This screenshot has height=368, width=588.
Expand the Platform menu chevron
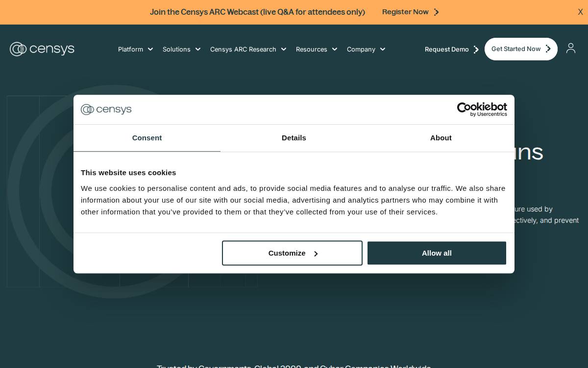click(150, 49)
